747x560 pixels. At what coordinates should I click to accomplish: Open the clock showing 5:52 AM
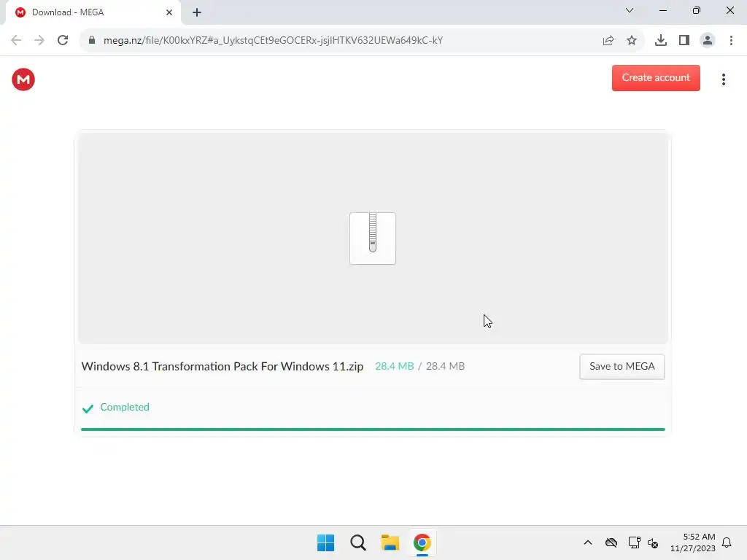693,542
